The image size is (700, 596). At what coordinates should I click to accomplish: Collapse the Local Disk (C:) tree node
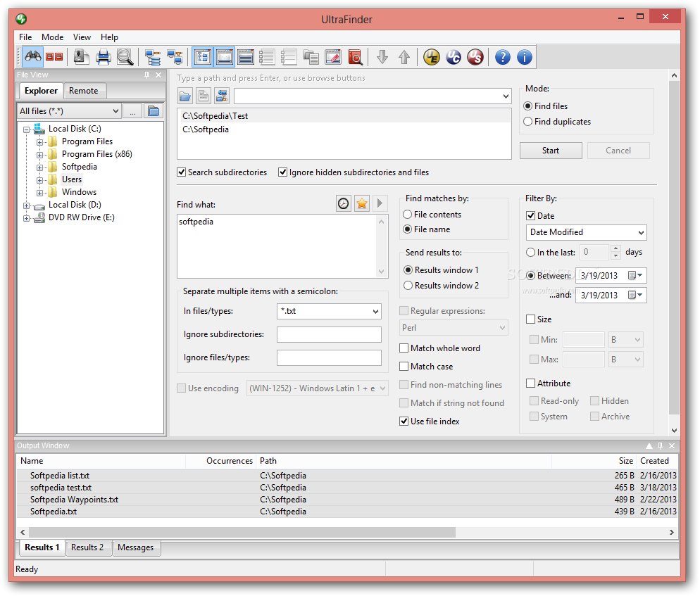pos(26,129)
